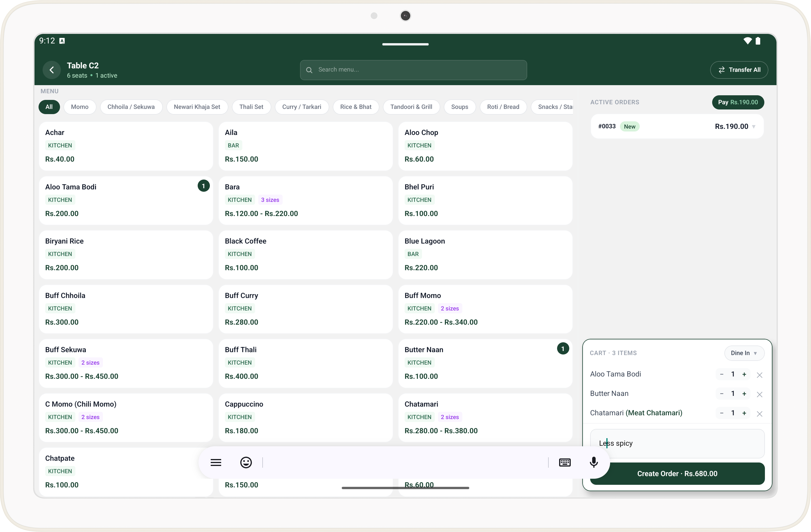Image resolution: width=811 pixels, height=532 pixels.
Task: Select the Biryani Rice card
Action: click(126, 255)
